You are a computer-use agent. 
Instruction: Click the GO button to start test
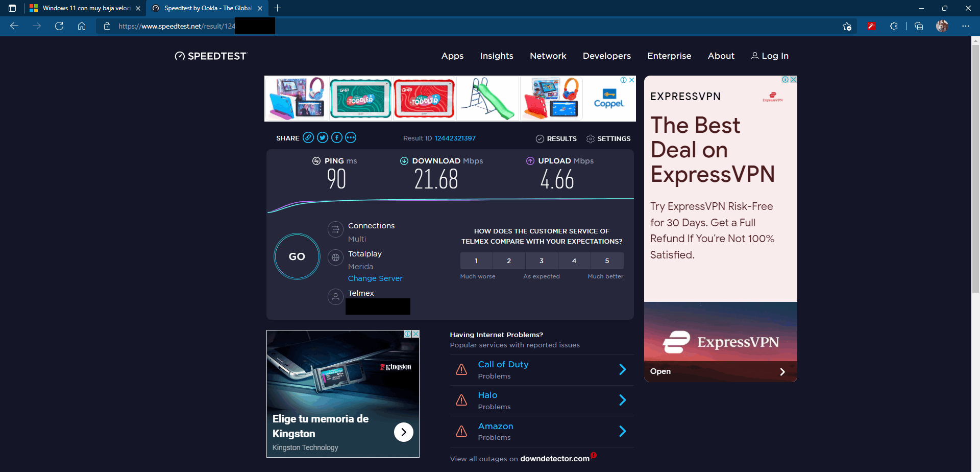(x=297, y=256)
